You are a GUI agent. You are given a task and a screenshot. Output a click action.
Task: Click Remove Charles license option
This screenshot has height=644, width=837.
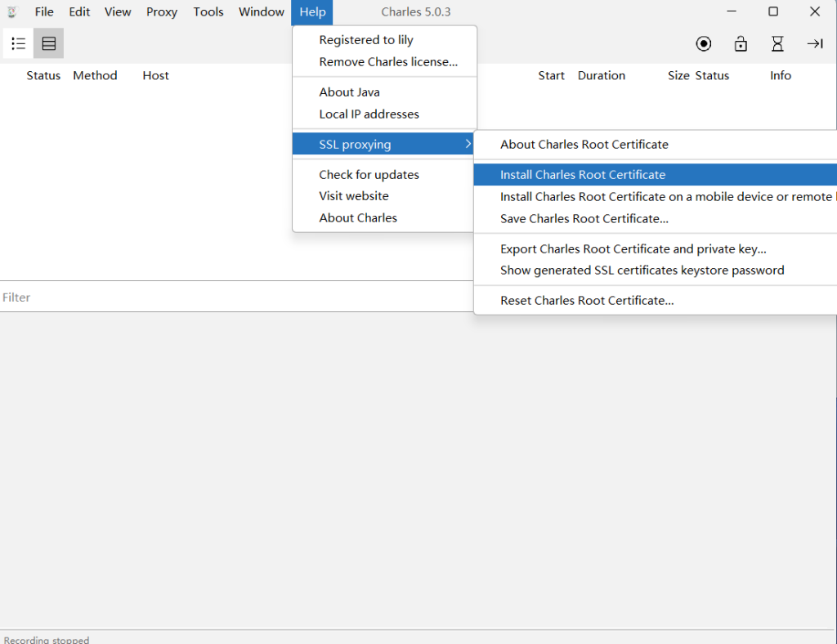(x=388, y=62)
